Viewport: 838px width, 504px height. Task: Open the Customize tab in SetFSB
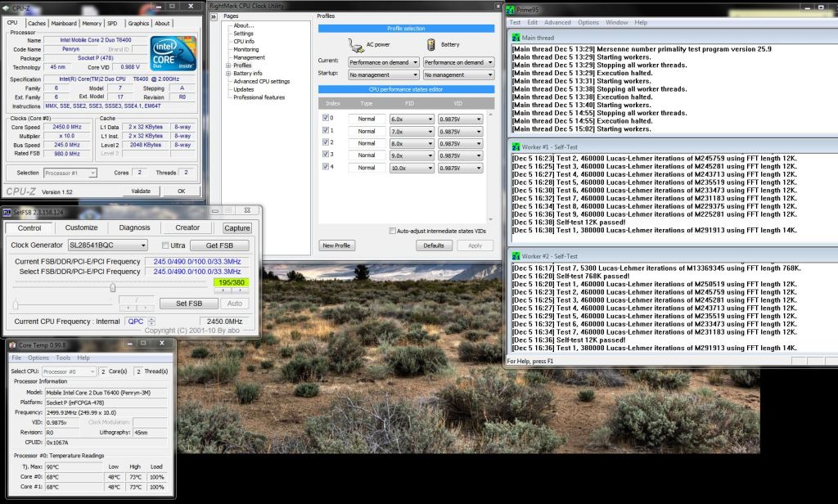81,227
